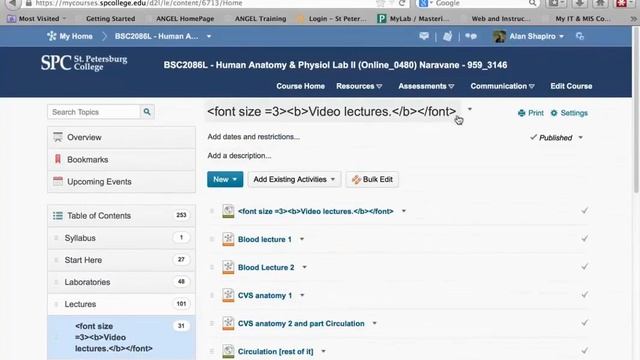
Task: Open the Assessments menu
Action: pyautogui.click(x=426, y=86)
